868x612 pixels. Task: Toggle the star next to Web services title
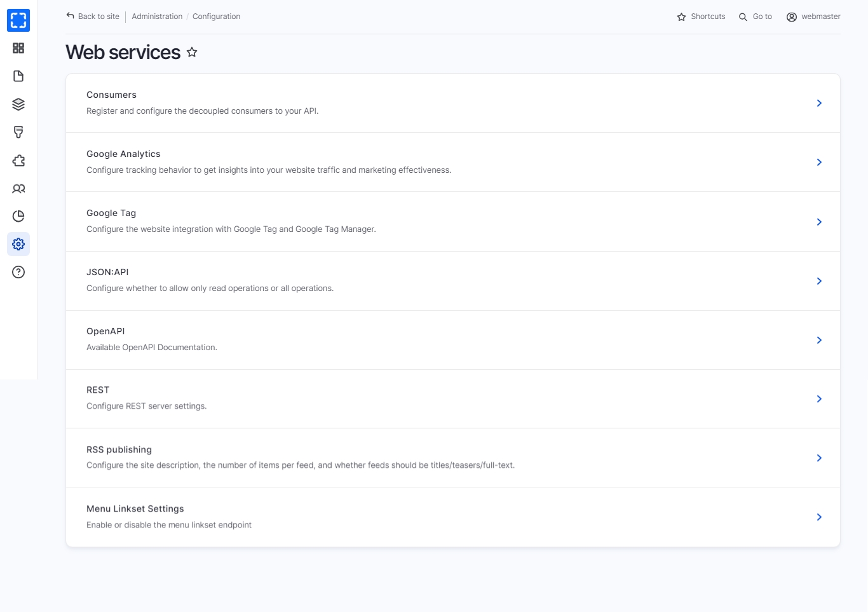point(192,53)
